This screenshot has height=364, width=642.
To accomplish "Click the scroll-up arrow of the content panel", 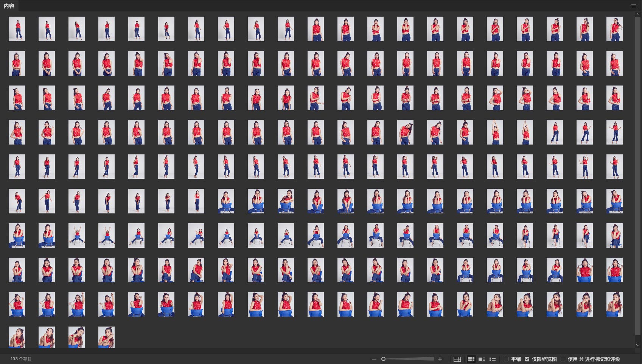I will pos(638,14).
